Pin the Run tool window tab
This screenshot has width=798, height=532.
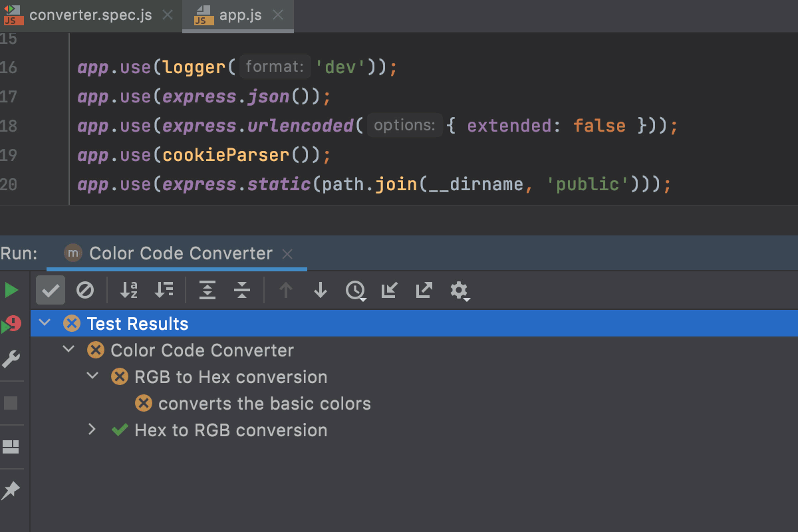pyautogui.click(x=11, y=490)
